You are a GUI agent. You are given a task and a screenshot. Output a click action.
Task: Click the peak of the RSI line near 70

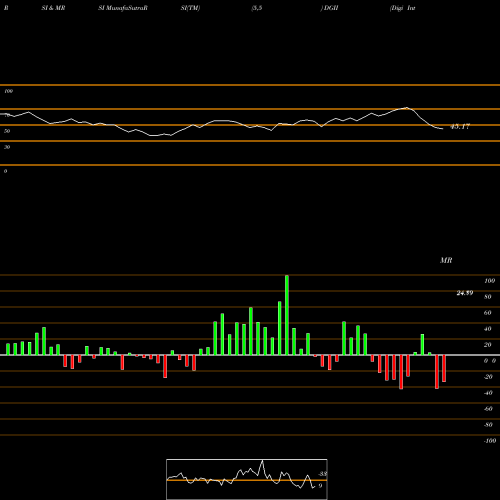(x=407, y=108)
